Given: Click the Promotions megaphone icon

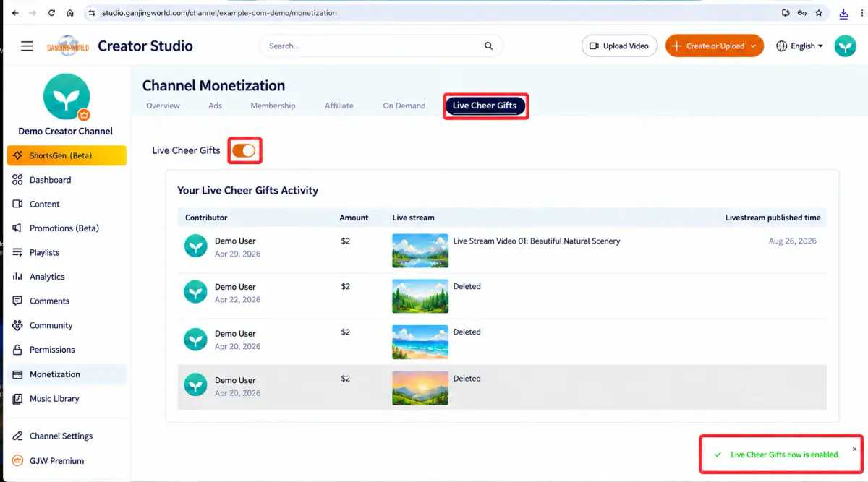Looking at the screenshot, I should point(17,228).
